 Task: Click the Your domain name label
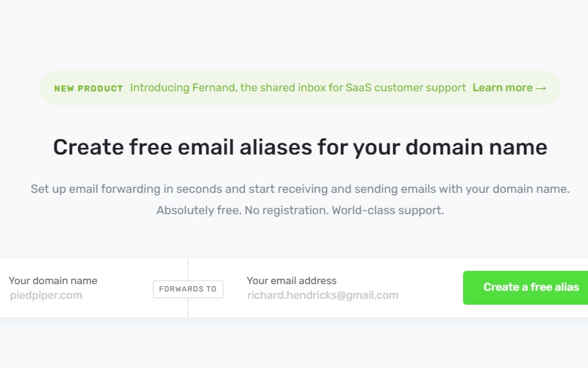[x=53, y=280]
